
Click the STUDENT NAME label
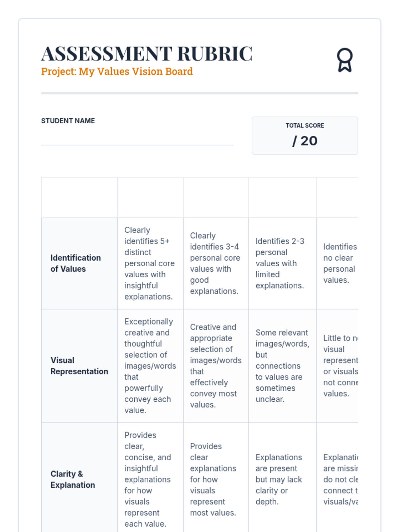point(68,121)
